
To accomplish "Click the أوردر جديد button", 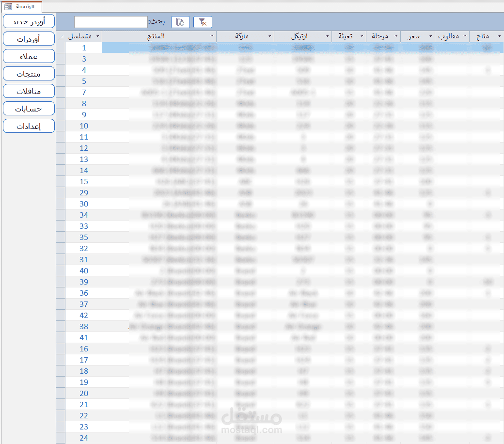I will pos(29,21).
